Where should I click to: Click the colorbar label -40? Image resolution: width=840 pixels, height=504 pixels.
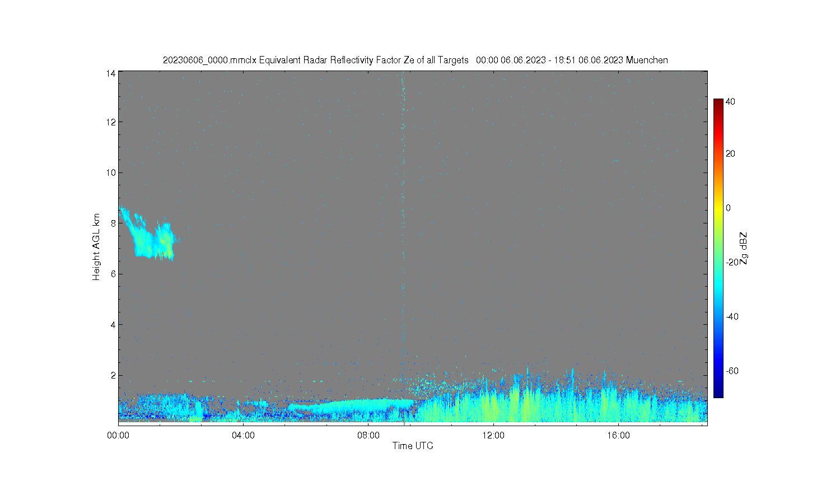pos(732,316)
